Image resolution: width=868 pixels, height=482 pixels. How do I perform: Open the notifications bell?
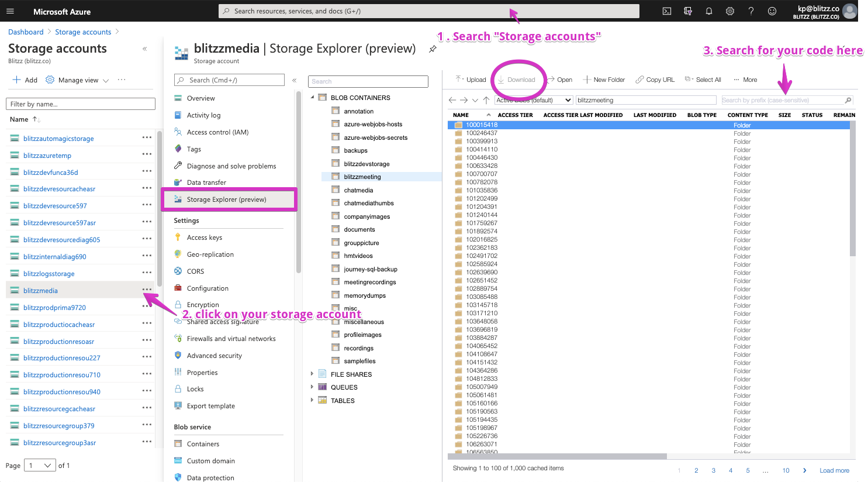tap(709, 11)
